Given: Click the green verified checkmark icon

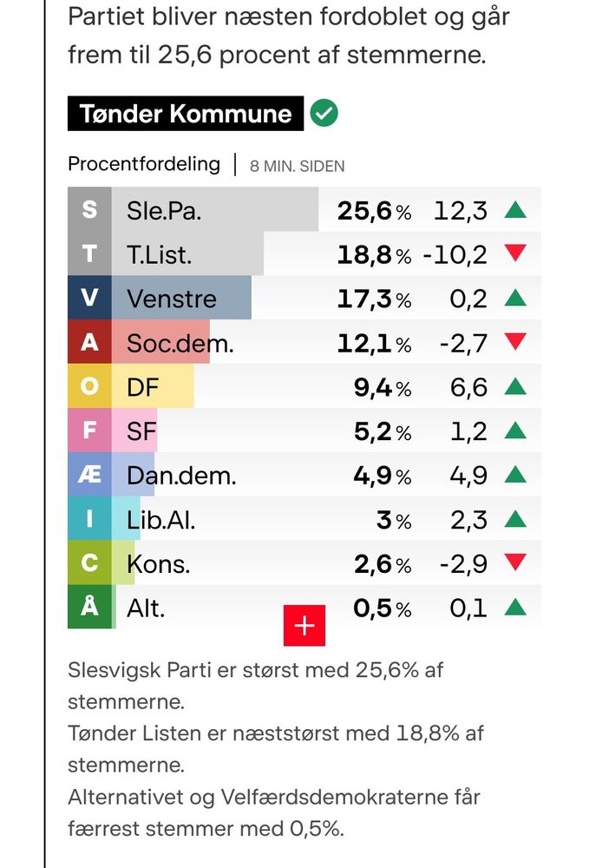Looking at the screenshot, I should tap(324, 114).
